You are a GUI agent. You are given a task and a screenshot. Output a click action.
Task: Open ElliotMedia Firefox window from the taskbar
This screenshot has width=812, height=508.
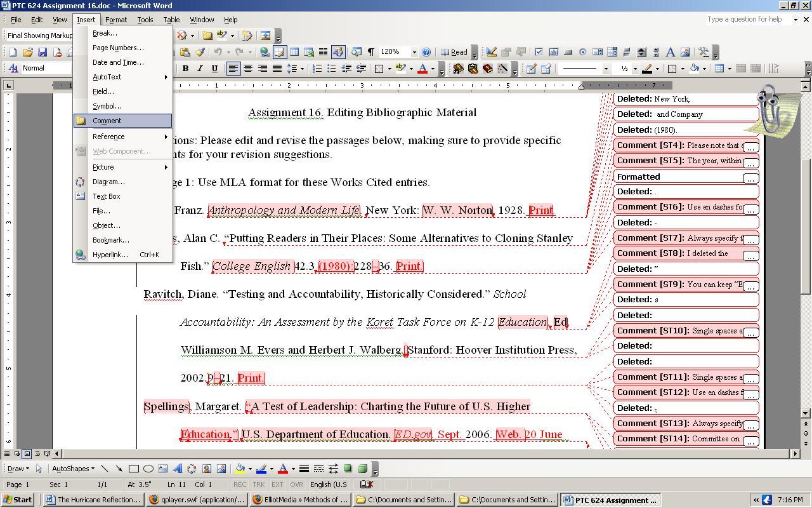301,500
